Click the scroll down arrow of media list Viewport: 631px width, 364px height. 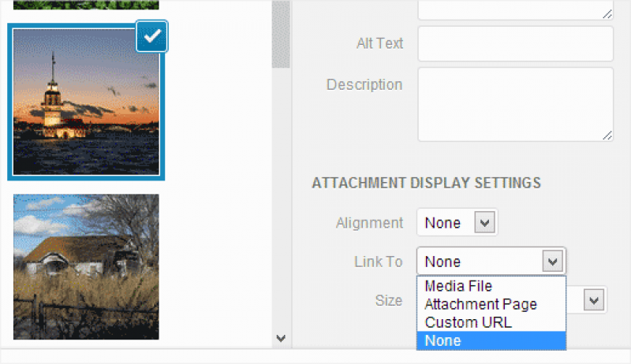(282, 338)
